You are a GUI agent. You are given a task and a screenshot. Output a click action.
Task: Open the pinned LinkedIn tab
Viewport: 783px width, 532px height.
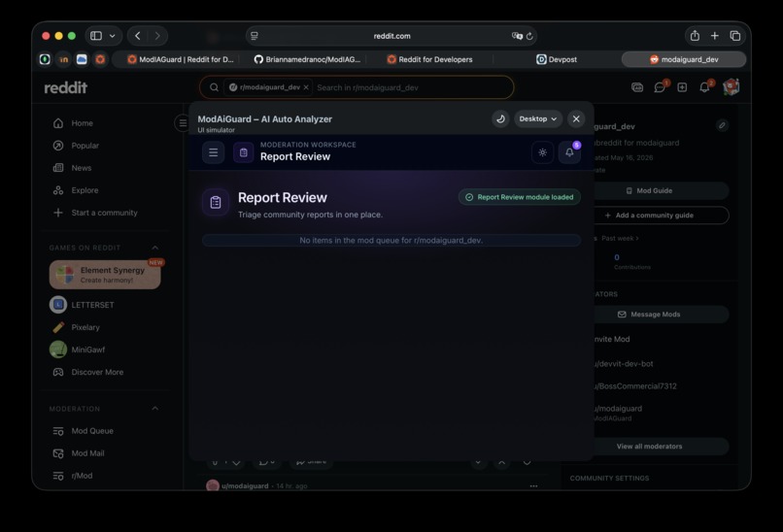tap(63, 59)
